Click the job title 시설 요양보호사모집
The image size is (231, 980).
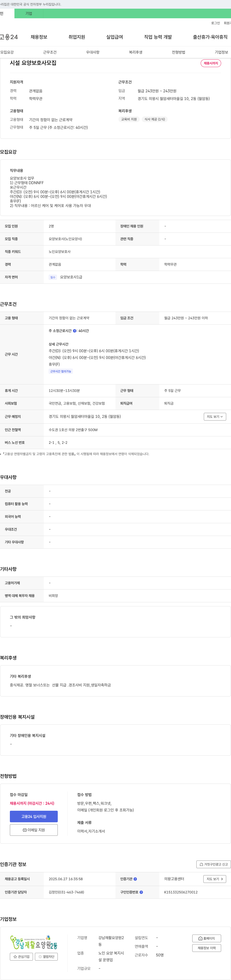point(33,63)
